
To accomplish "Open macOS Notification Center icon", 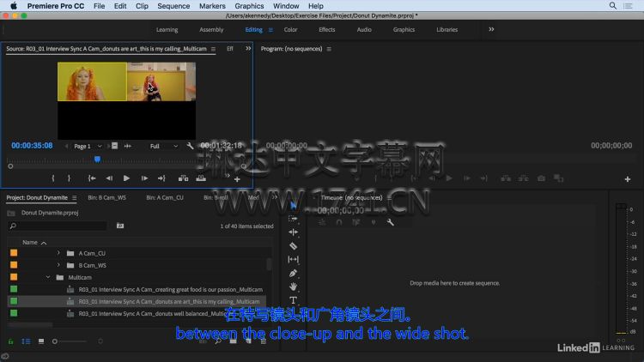I will coord(628,6).
